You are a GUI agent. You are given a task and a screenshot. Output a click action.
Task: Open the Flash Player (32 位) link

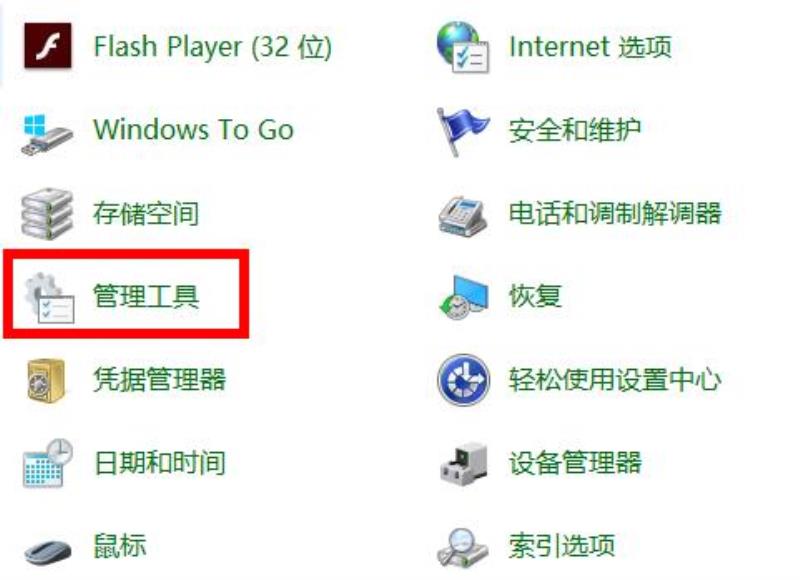[213, 47]
